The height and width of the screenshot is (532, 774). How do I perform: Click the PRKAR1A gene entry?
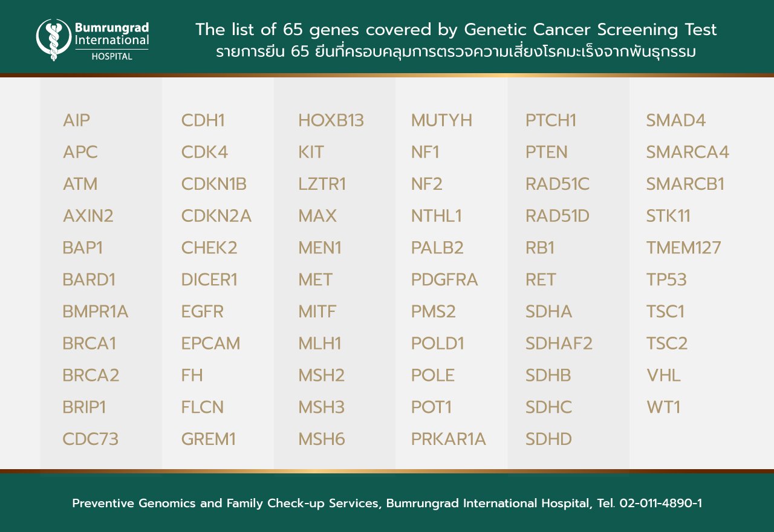449,439
